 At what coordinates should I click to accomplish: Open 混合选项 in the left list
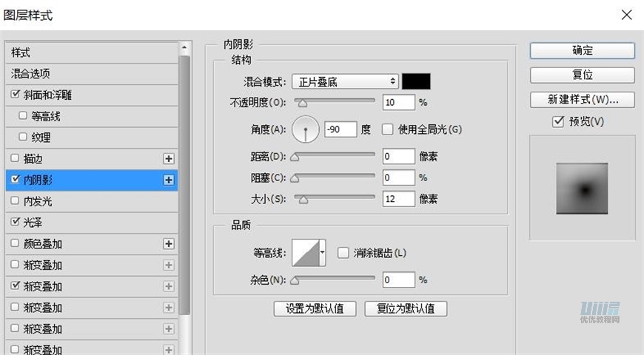click(x=92, y=74)
